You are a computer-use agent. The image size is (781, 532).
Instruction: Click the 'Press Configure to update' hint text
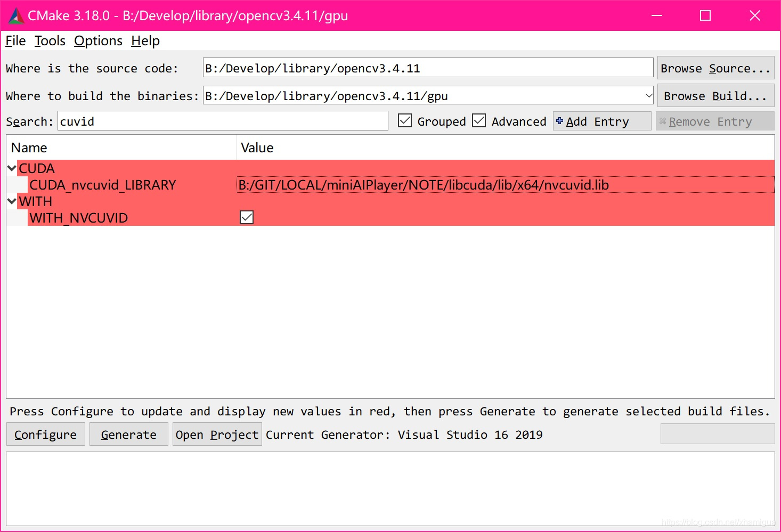point(390,411)
